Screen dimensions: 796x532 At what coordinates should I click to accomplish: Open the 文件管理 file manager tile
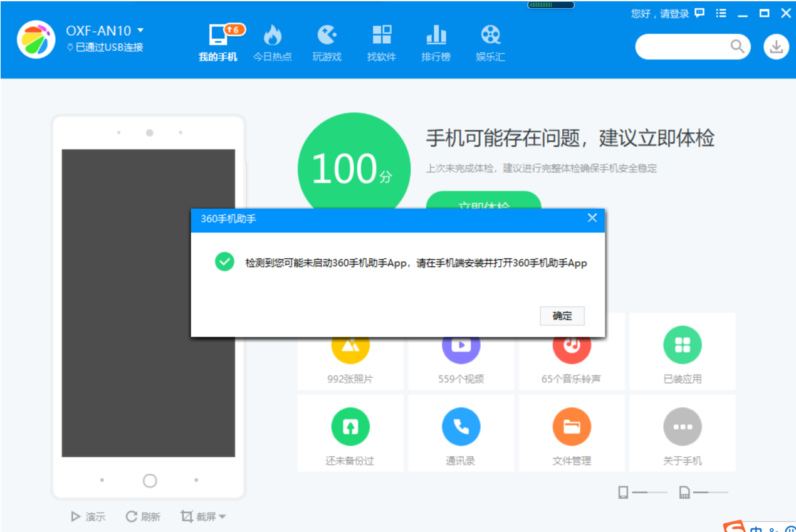tap(572, 433)
